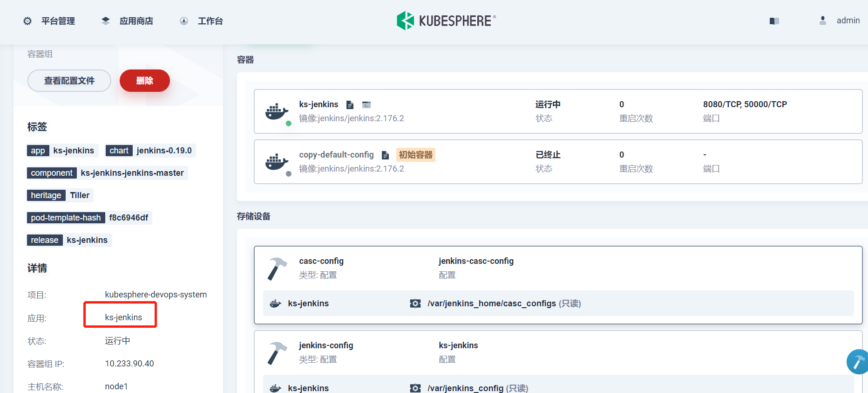Image resolution: width=868 pixels, height=393 pixels.
Task: Click the user avatar icon beside admin
Action: pos(823,21)
